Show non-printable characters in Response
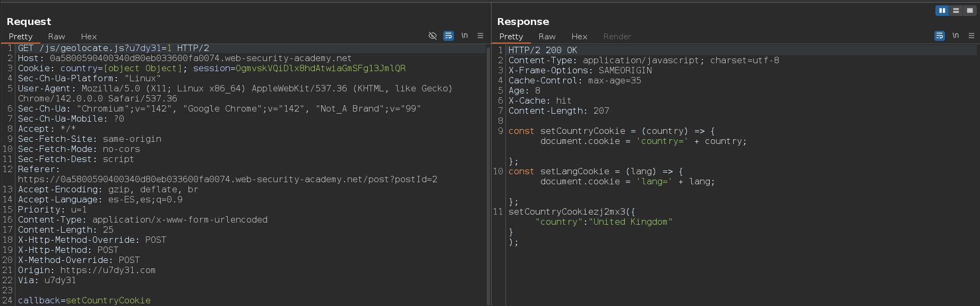This screenshot has height=306, width=980. point(956,36)
